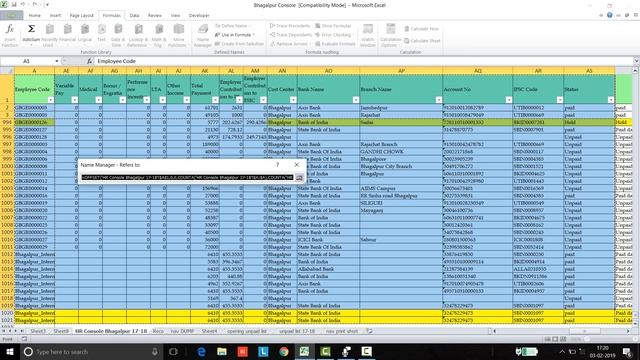This screenshot has width=640, height=360.
Task: Open the Developer ribbon tab
Action: click(x=199, y=16)
